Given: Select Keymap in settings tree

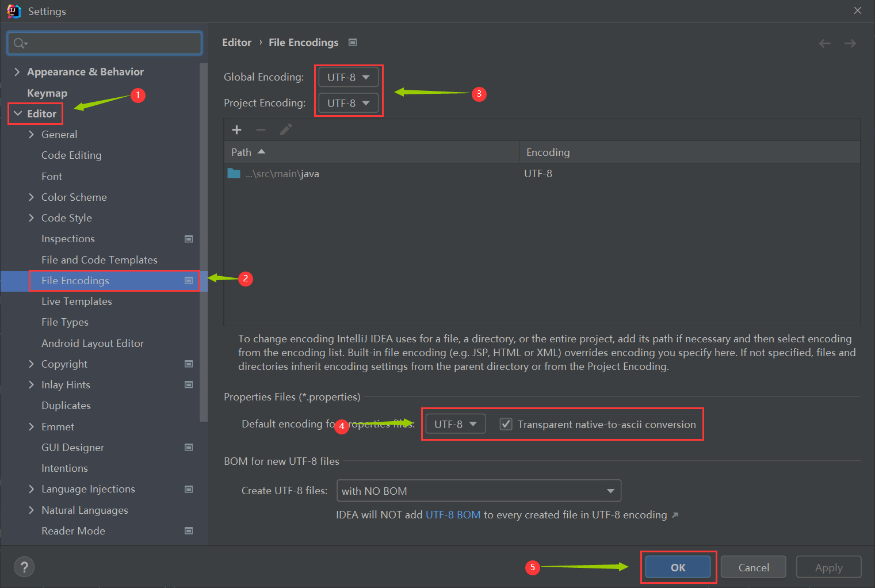Looking at the screenshot, I should pos(47,93).
